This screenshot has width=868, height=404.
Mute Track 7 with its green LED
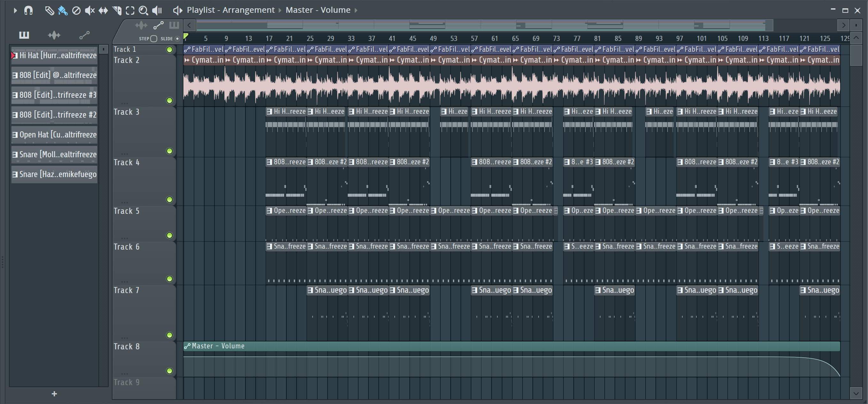[169, 335]
